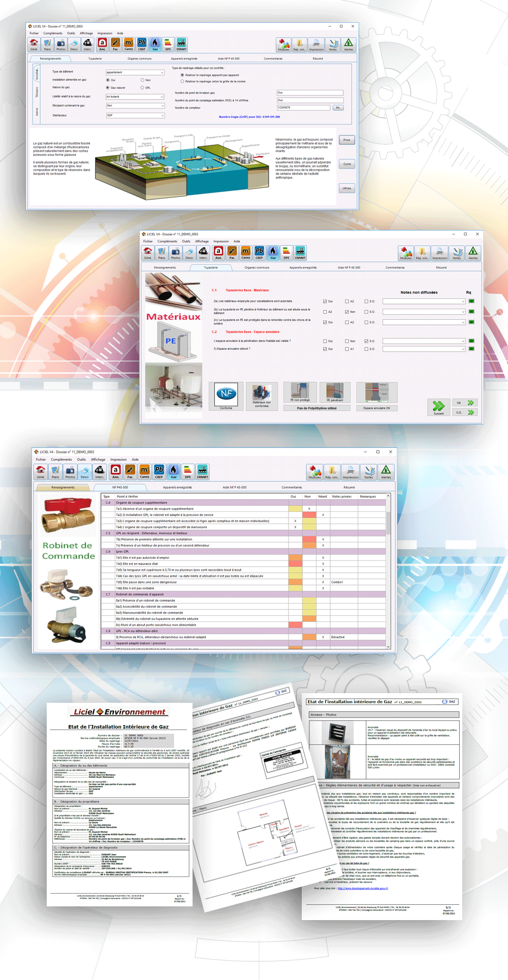Open Récipient contenant le gaz dropdown
Screen dimensions: 508x980
click(135, 106)
